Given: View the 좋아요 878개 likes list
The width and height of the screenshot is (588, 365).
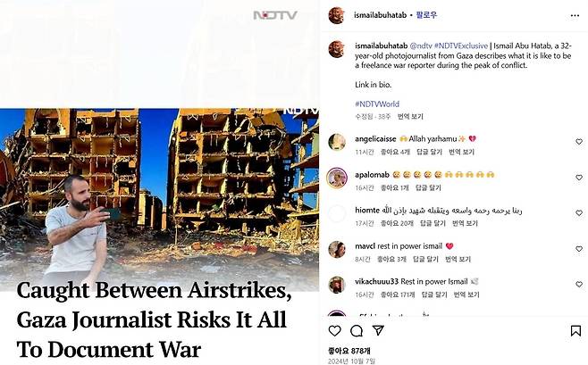Looking at the screenshot, I should point(349,351).
